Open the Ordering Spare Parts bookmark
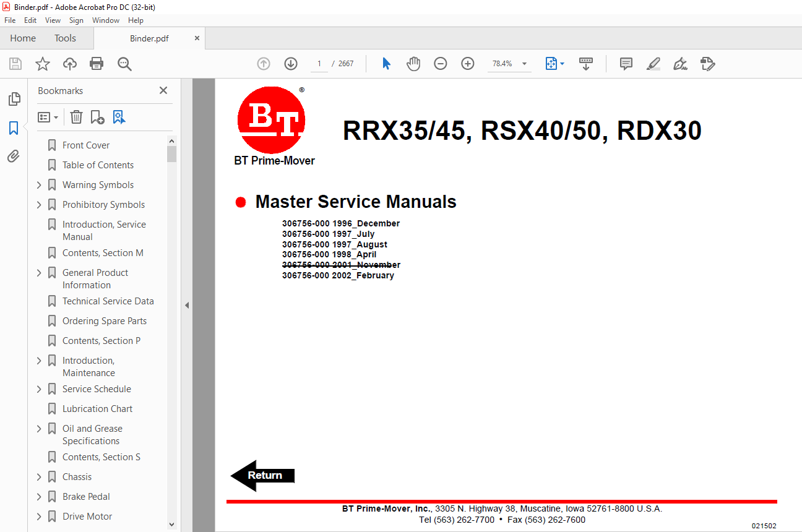Screen dimensions: 802x532 (x=105, y=321)
